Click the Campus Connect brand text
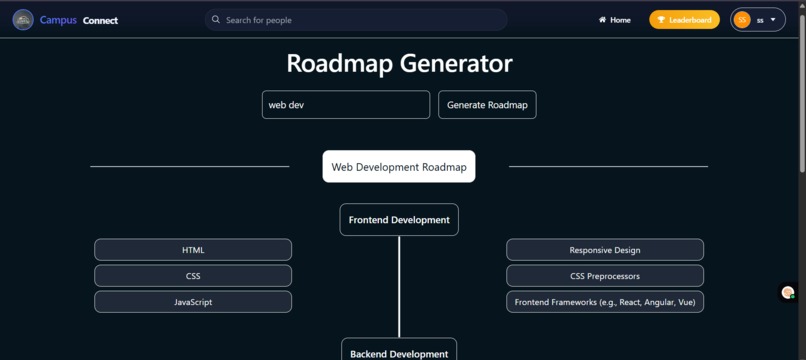Image resolution: width=806 pixels, height=360 pixels. pyautogui.click(x=79, y=21)
